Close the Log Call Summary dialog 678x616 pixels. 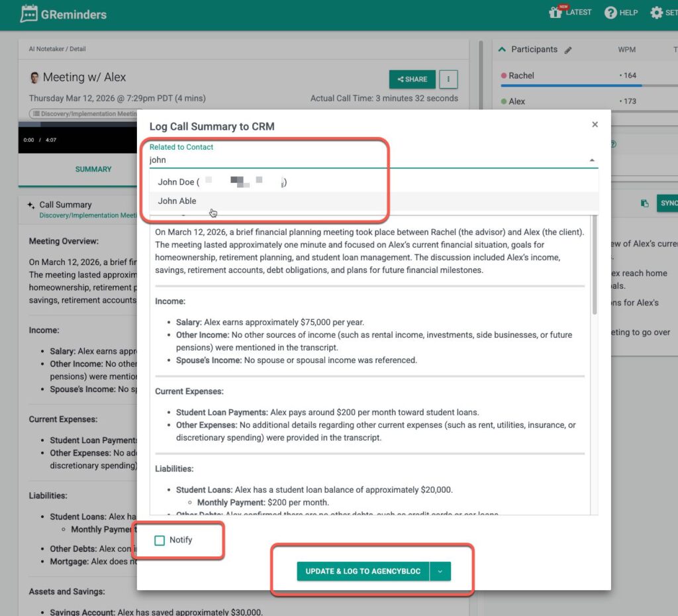[595, 125]
